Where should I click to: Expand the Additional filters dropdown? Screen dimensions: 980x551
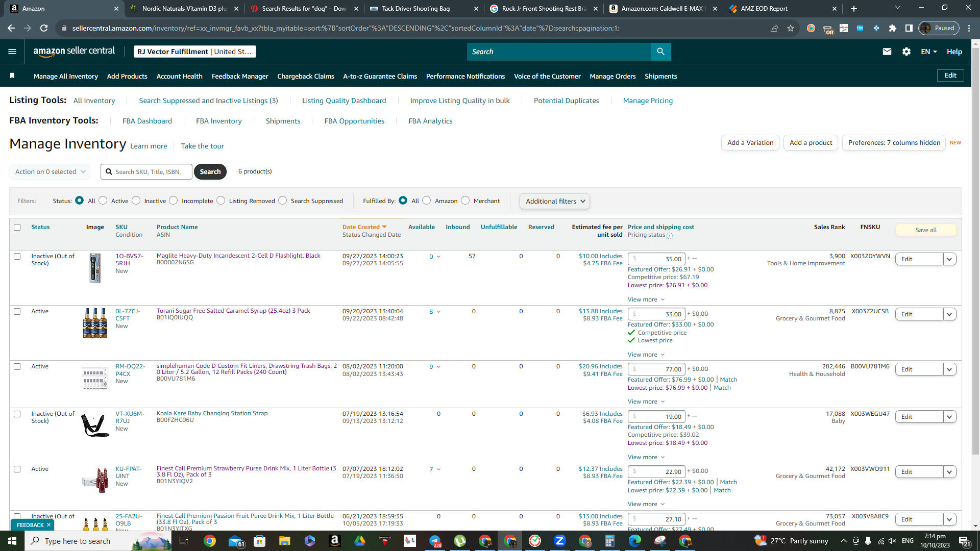555,201
